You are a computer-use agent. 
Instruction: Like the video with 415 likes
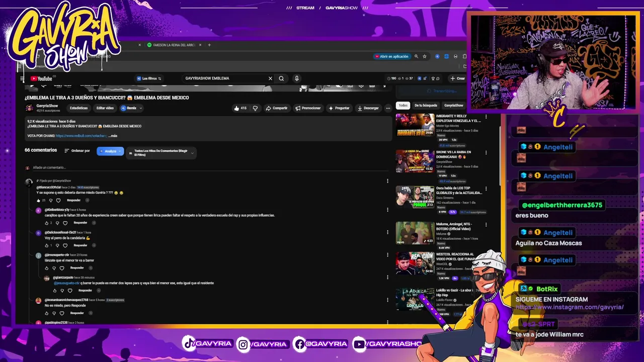240,108
